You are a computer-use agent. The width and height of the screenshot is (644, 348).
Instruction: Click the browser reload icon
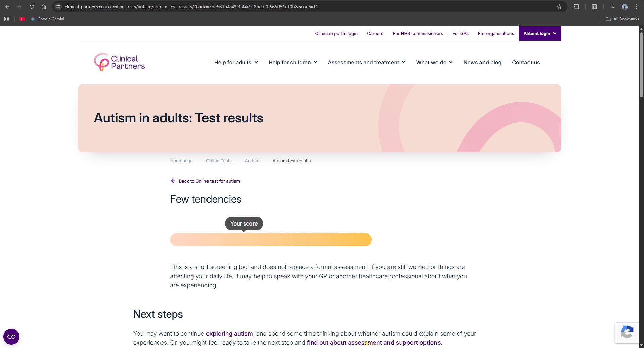pos(32,7)
